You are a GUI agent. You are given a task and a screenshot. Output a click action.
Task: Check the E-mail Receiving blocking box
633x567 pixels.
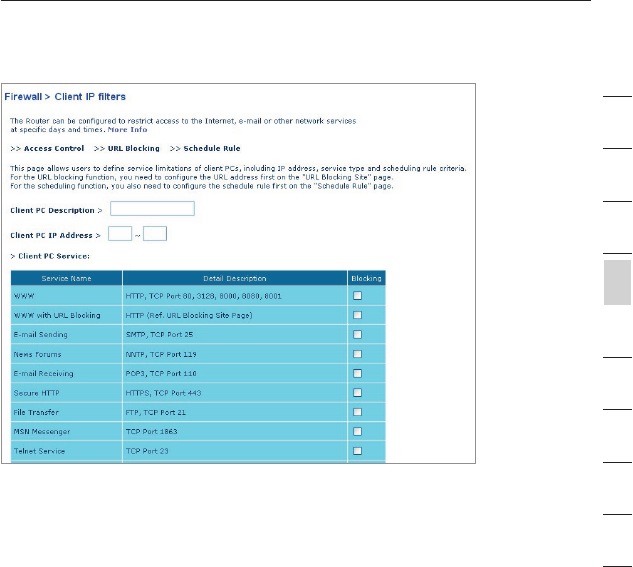coord(357,373)
